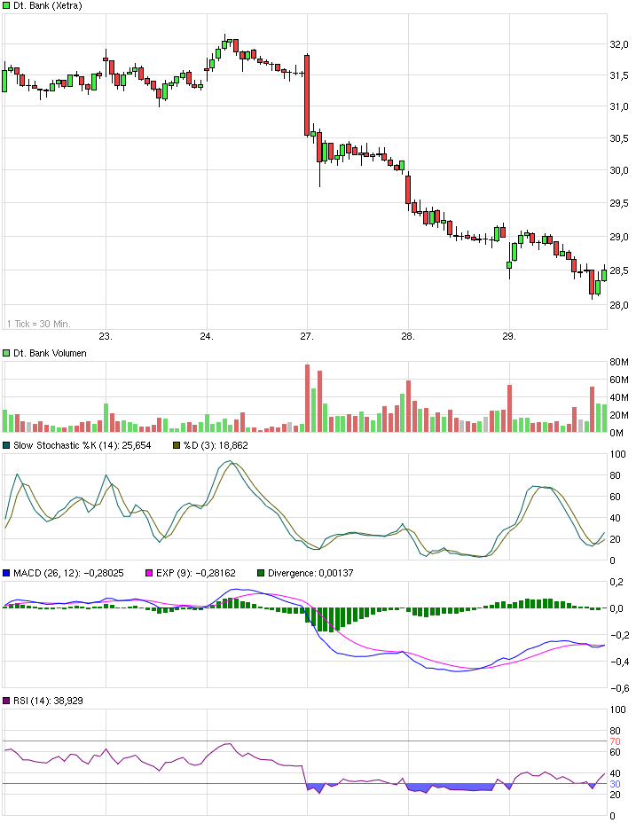Click the green Dt. Bank (Xetra) legend swatch
Viewport: 644px width, 823px height.
[6, 6]
